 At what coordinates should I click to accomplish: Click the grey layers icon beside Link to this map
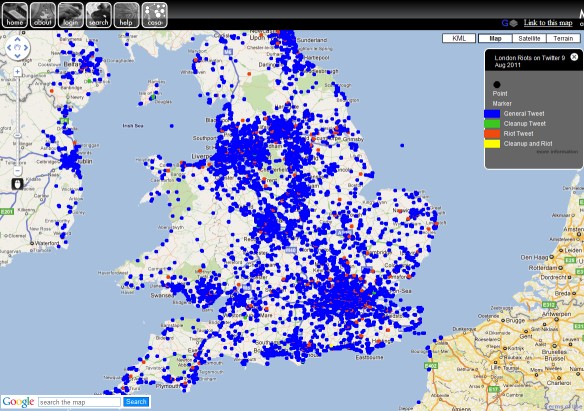514,23
